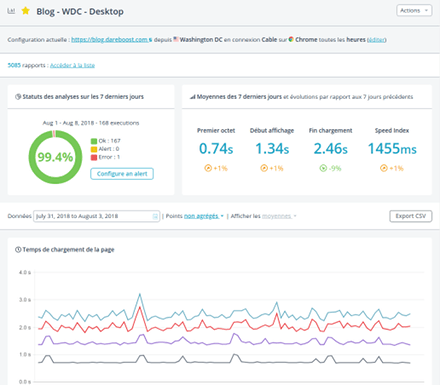Image resolution: width=440 pixels, height=385 pixels.
Task: Click the calendar icon in date field
Action: tap(155, 216)
